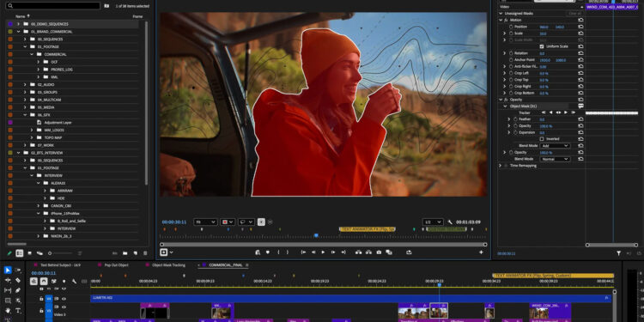The height and width of the screenshot is (322, 644).
Task: Click Clear all for Unassigned Masks
Action: tap(574, 13)
